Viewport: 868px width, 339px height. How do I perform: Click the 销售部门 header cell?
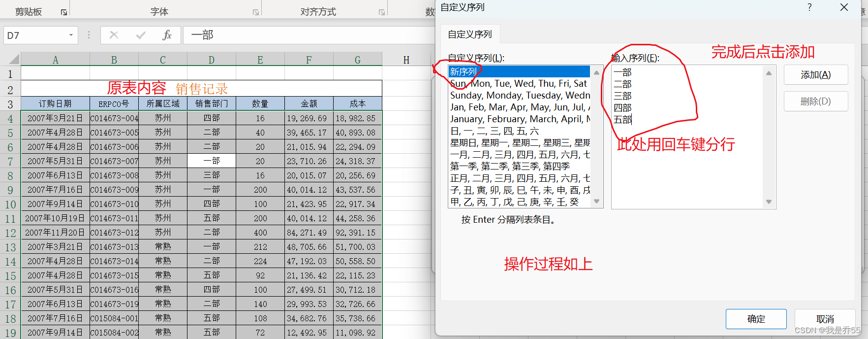212,103
